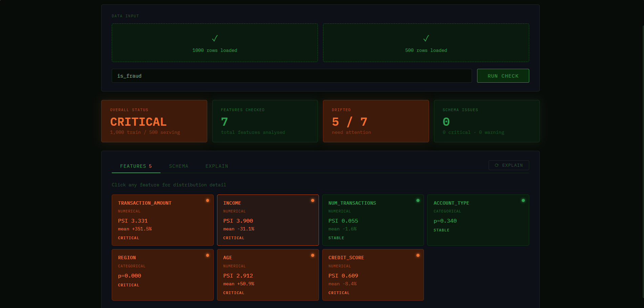644x308 pixels.
Task: Click the EXPLAIN button in the top right
Action: [509, 165]
